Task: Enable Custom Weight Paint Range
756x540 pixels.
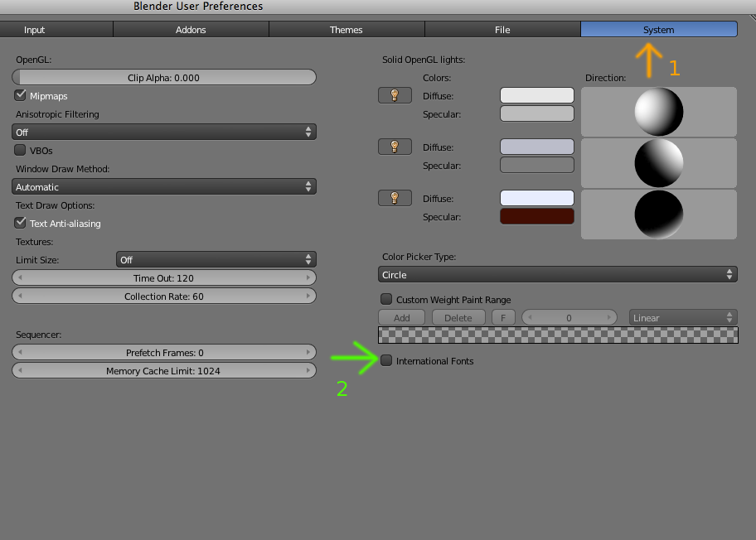Action: pyautogui.click(x=386, y=300)
